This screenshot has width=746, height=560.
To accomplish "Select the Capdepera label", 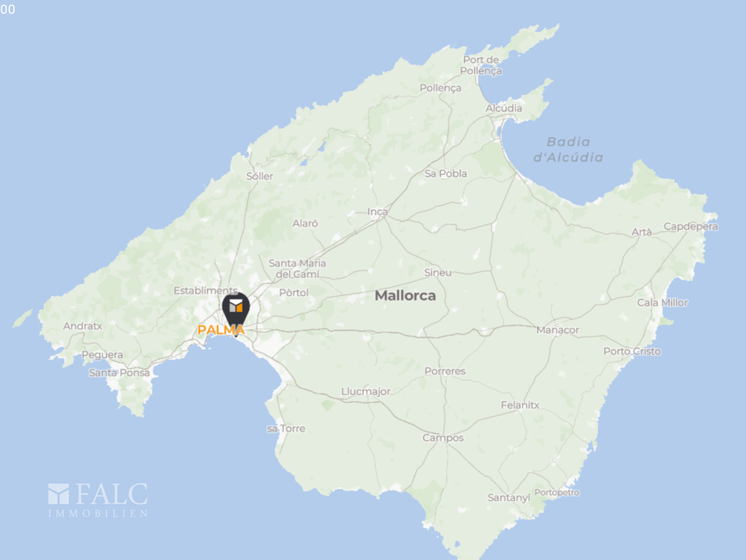I will pyautogui.click(x=691, y=226).
